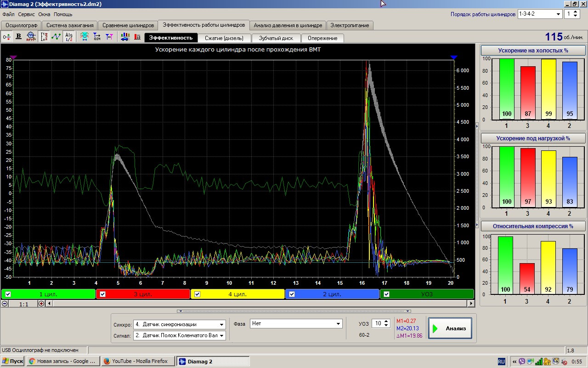
Task: Click the Пуск start button
Action: tap(12, 361)
